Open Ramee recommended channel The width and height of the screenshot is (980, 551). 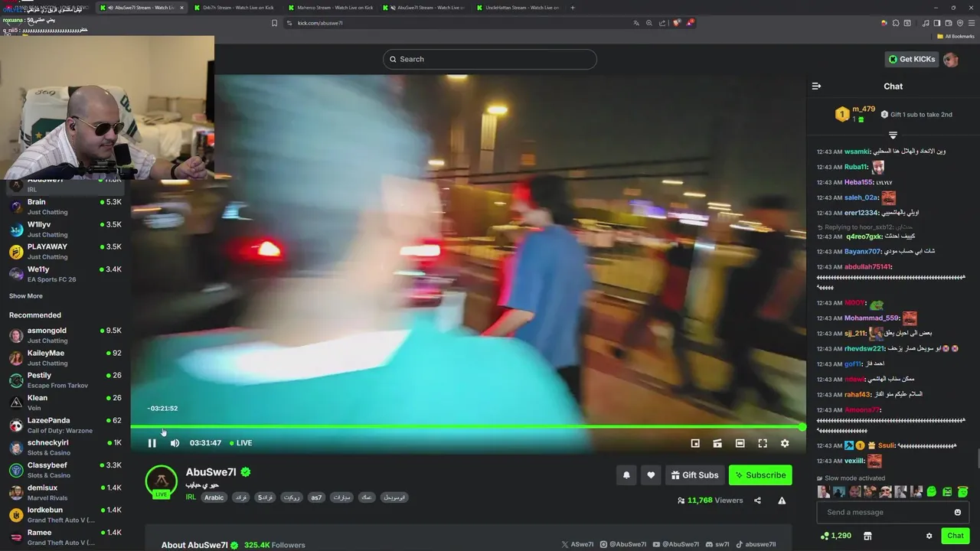click(65, 536)
